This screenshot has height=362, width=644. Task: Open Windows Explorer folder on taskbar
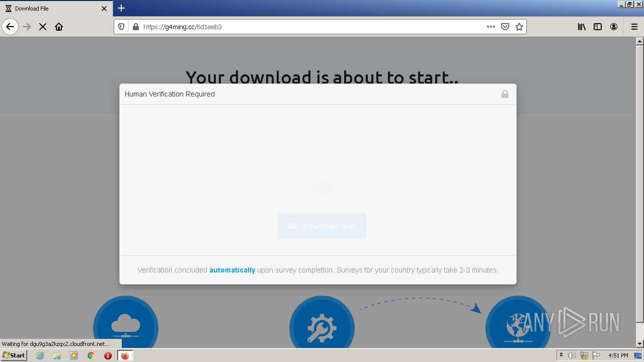[x=57, y=355]
